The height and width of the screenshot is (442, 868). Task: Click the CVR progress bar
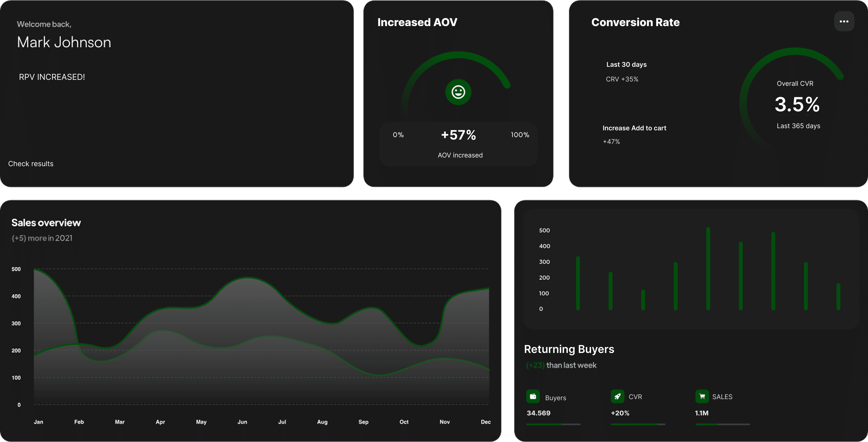pyautogui.click(x=638, y=424)
